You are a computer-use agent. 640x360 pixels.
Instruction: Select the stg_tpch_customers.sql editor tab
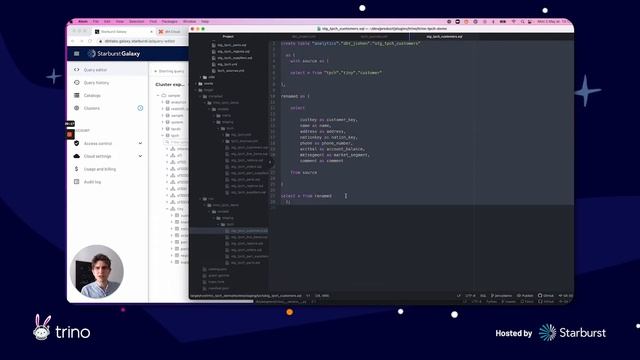tap(444, 36)
